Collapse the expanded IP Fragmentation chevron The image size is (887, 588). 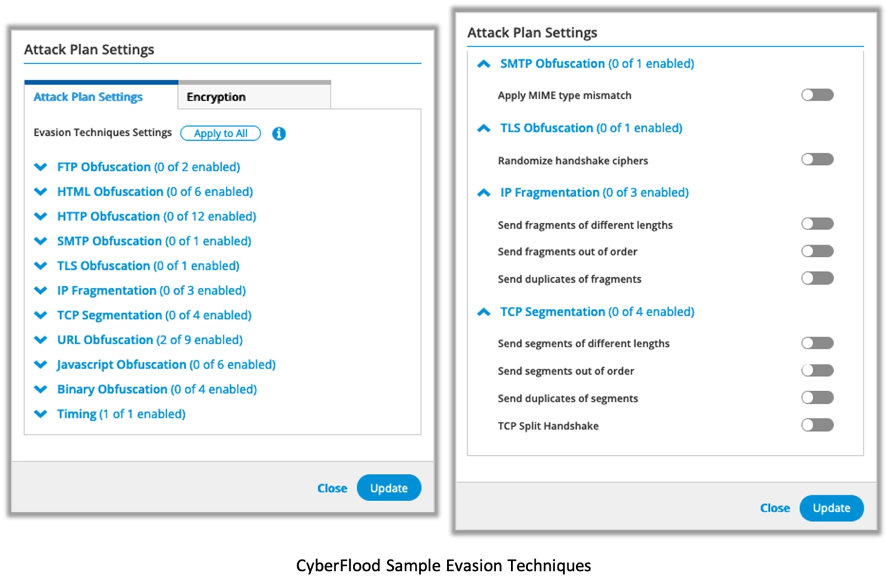click(x=484, y=193)
